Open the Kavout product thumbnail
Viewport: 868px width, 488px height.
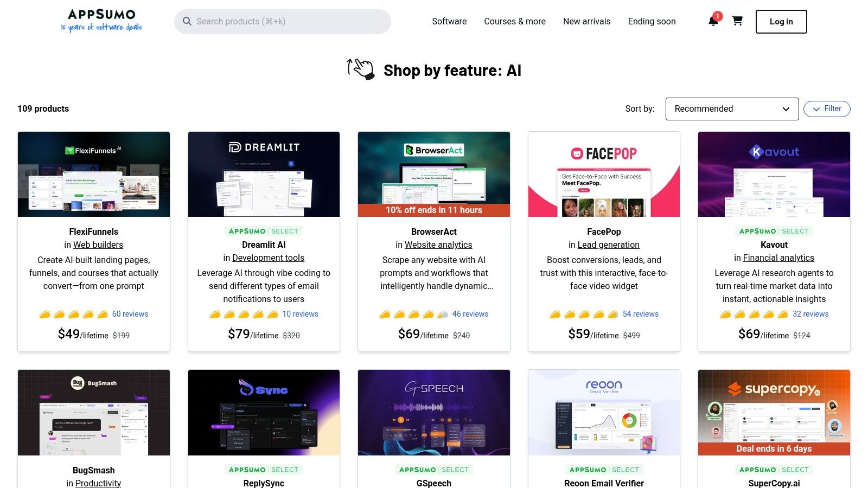point(774,174)
